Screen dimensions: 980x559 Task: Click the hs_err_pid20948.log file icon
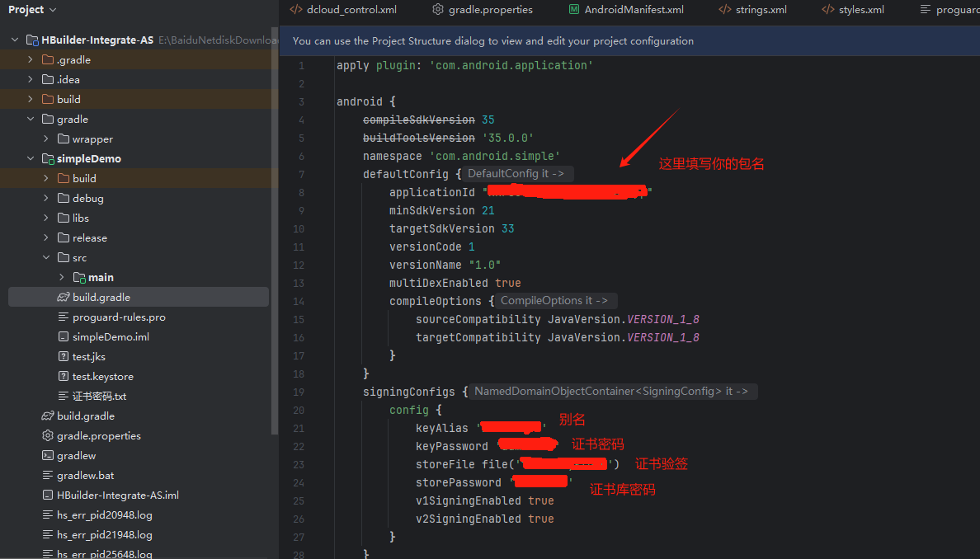pyautogui.click(x=48, y=514)
